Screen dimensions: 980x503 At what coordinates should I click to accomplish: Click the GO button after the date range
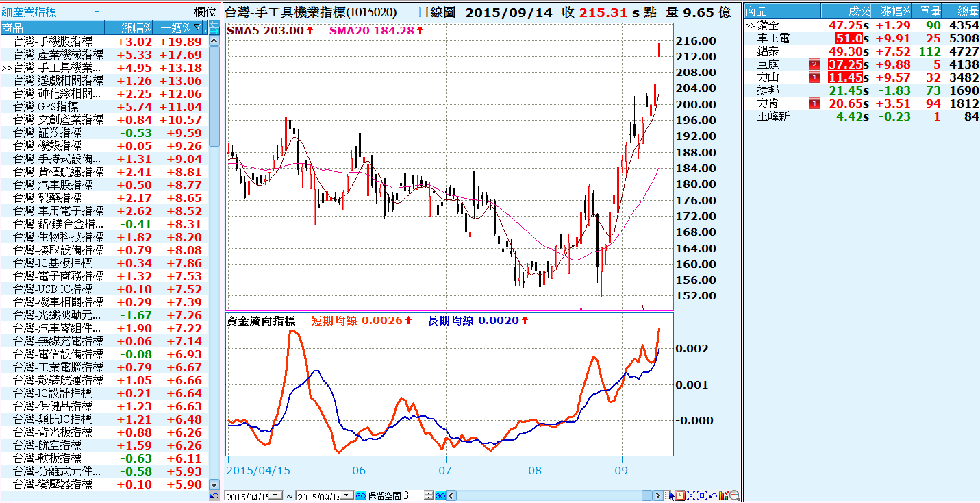[361, 495]
